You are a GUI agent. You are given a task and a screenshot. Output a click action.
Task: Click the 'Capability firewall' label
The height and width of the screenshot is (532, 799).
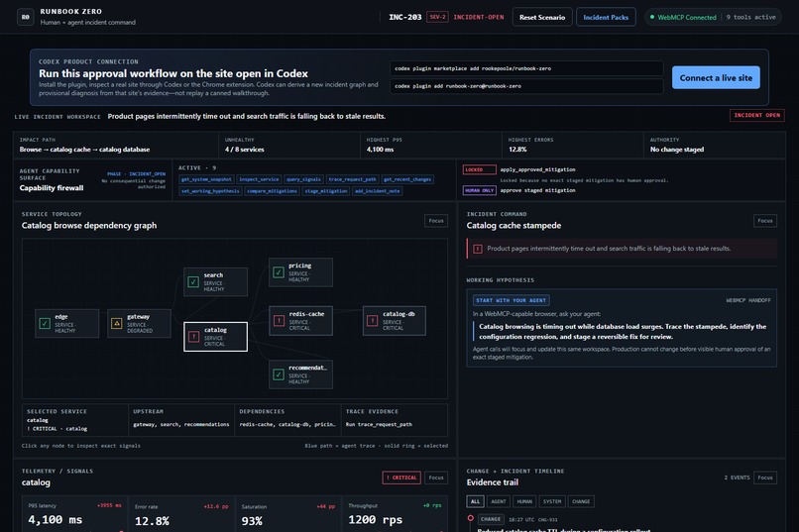click(52, 188)
